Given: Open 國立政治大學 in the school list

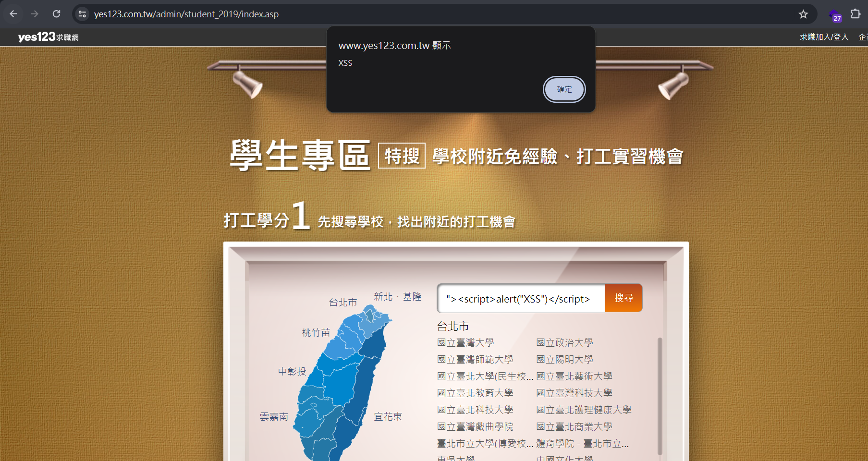Looking at the screenshot, I should click(564, 342).
